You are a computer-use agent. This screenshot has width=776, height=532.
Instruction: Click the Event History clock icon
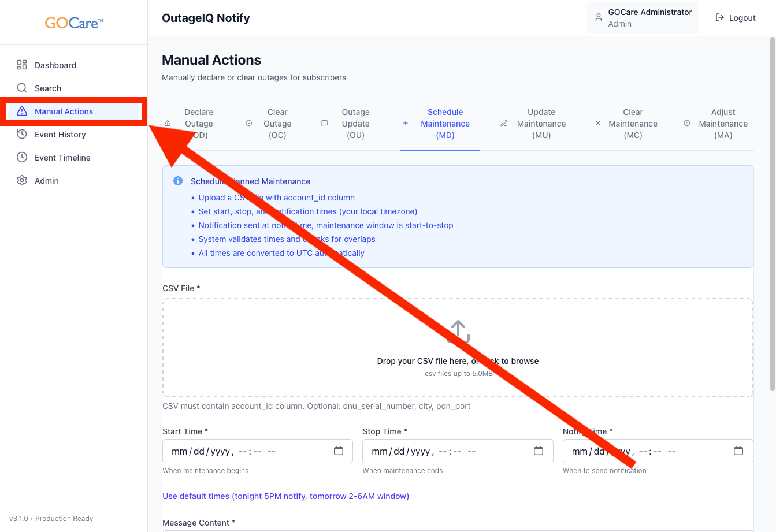(22, 135)
